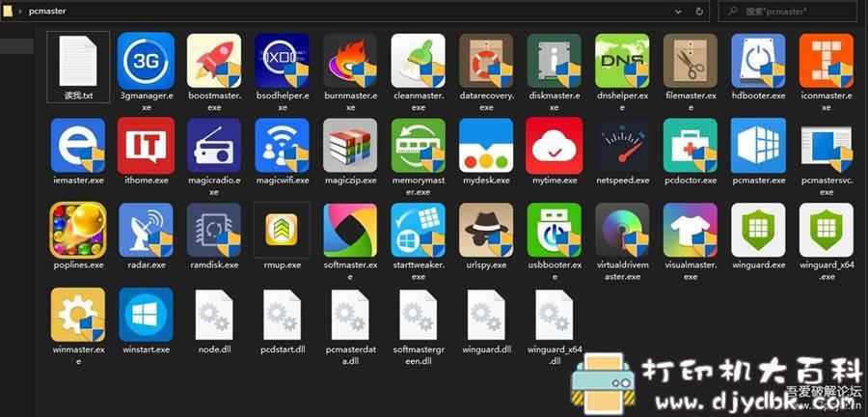Expand the breadcrumb chevron before pcmaster
This screenshot has height=417, width=868.
[20, 11]
